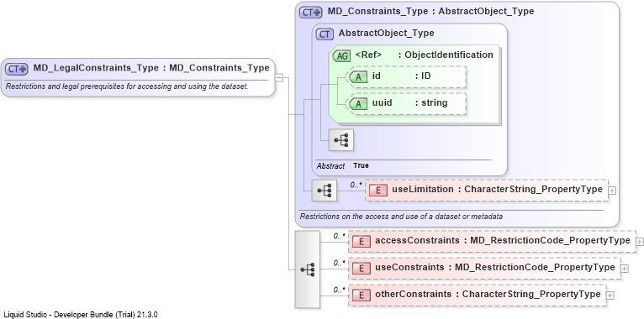
Task: Expand the otherConstraints element
Action: point(610,295)
